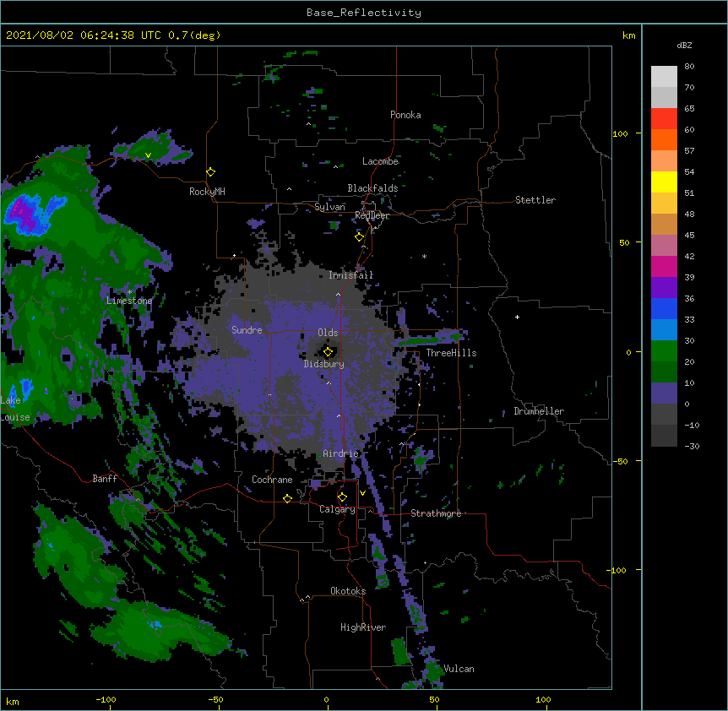Pick the orange 57-60 dBZ legend swatch
Screen dimensions: 728x711
664,139
